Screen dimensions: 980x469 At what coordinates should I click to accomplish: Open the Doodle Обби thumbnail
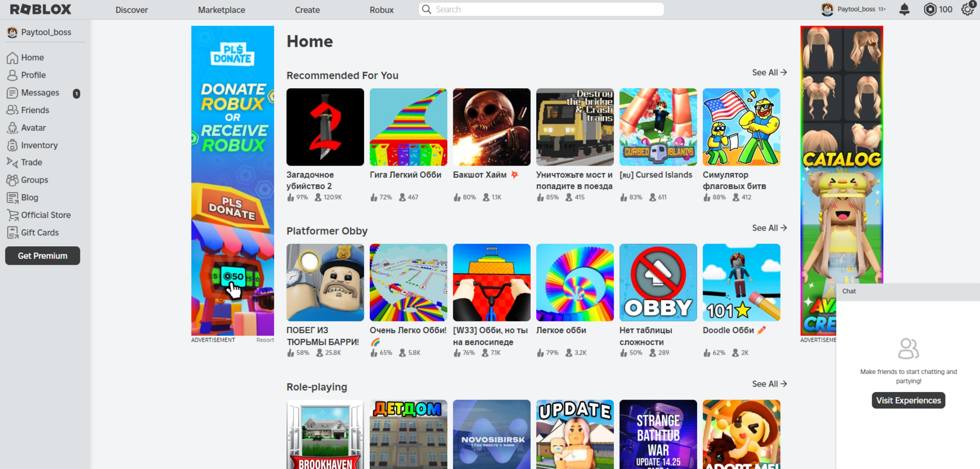(741, 282)
